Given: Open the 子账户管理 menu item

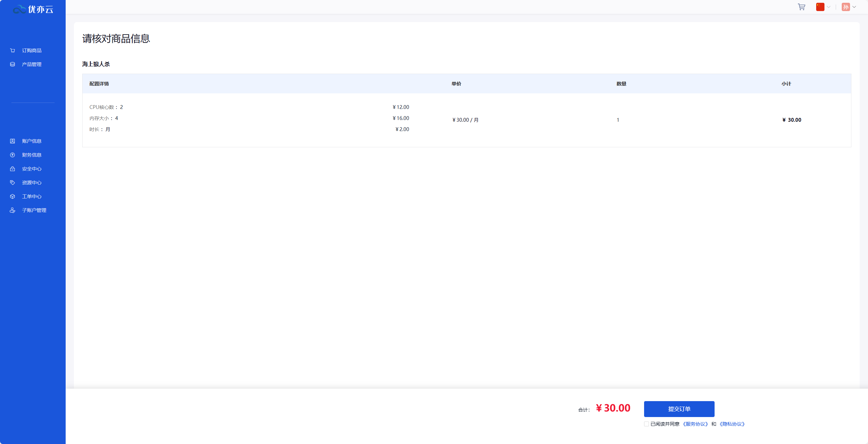Looking at the screenshot, I should point(34,210).
